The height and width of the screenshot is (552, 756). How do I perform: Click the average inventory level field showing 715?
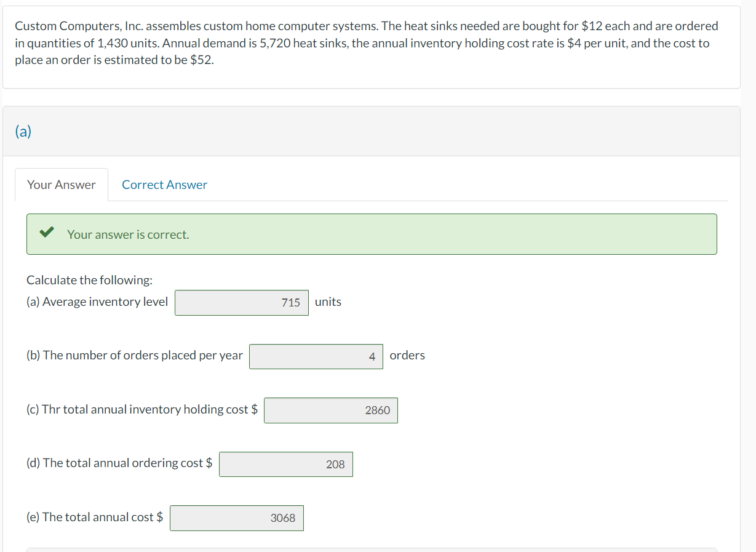(x=242, y=303)
